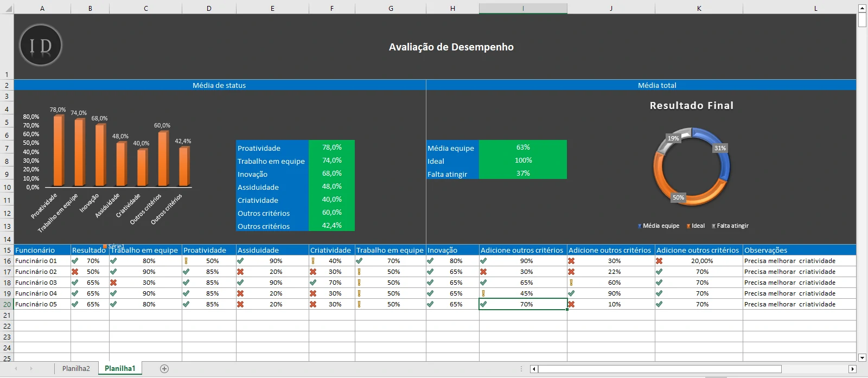Select column D header
The height and width of the screenshot is (378, 868).
209,9
